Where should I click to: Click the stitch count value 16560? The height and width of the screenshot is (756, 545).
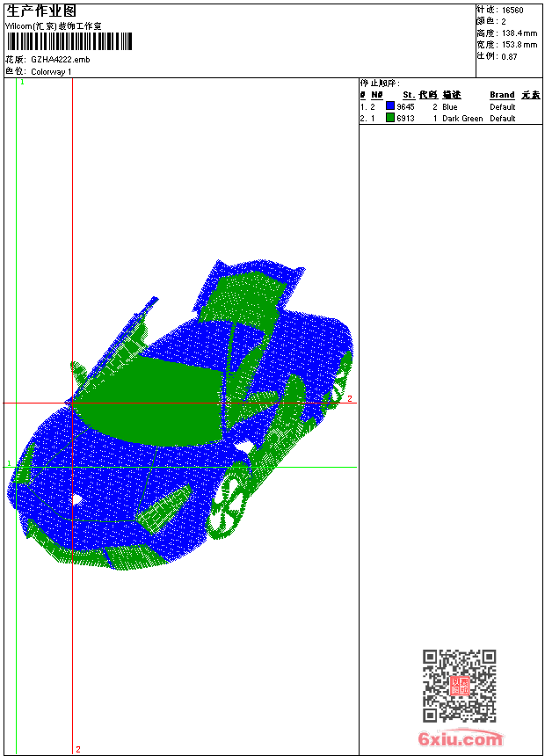click(x=512, y=10)
